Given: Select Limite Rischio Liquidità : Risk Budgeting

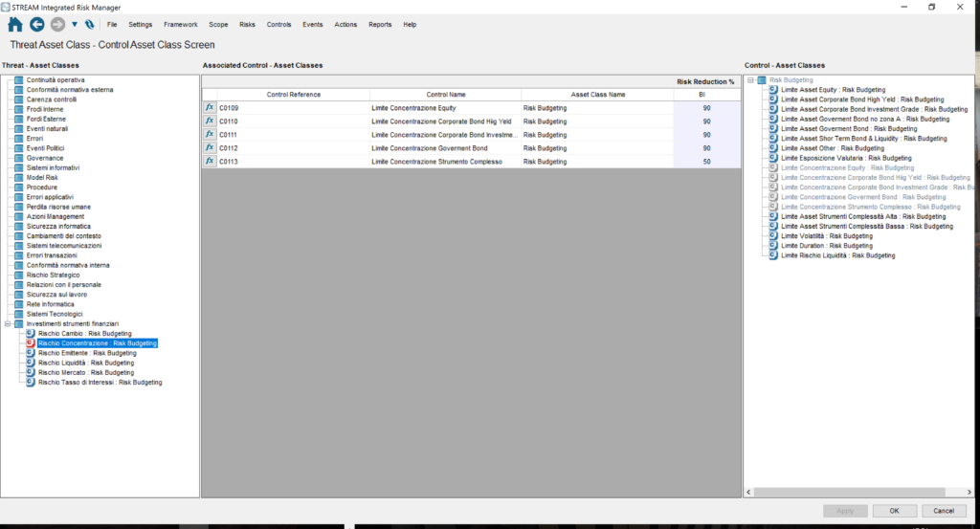Looking at the screenshot, I should [838, 255].
